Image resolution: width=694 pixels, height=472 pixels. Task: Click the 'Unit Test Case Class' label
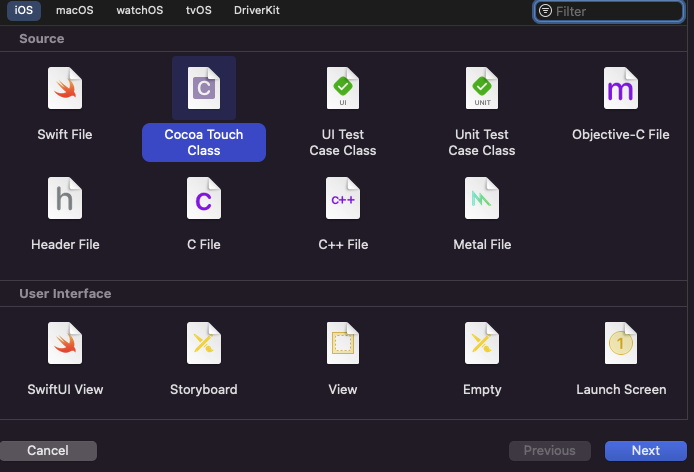[x=482, y=143]
